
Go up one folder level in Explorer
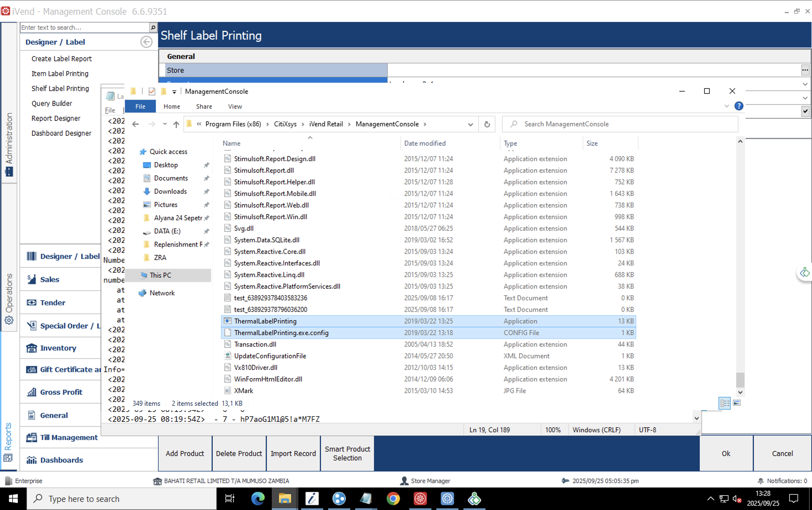(x=176, y=124)
